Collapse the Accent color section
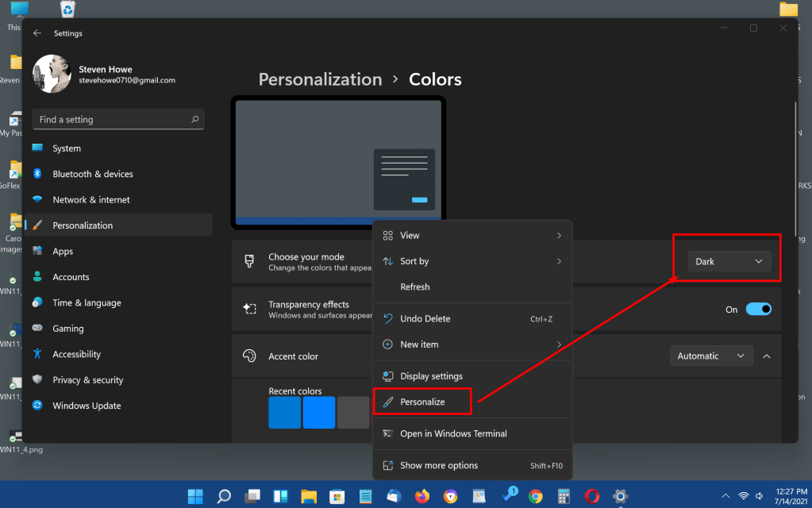812x508 pixels. point(767,356)
